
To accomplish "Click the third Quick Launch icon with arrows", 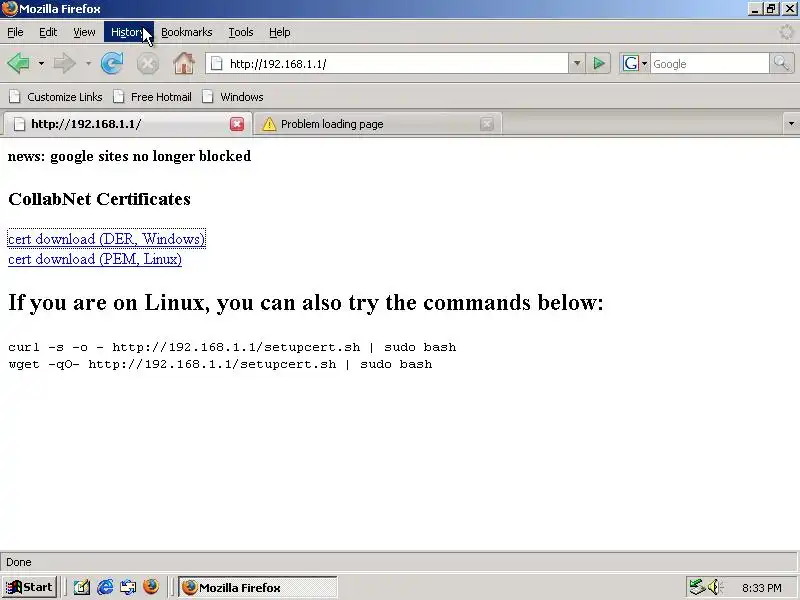I will (128, 587).
